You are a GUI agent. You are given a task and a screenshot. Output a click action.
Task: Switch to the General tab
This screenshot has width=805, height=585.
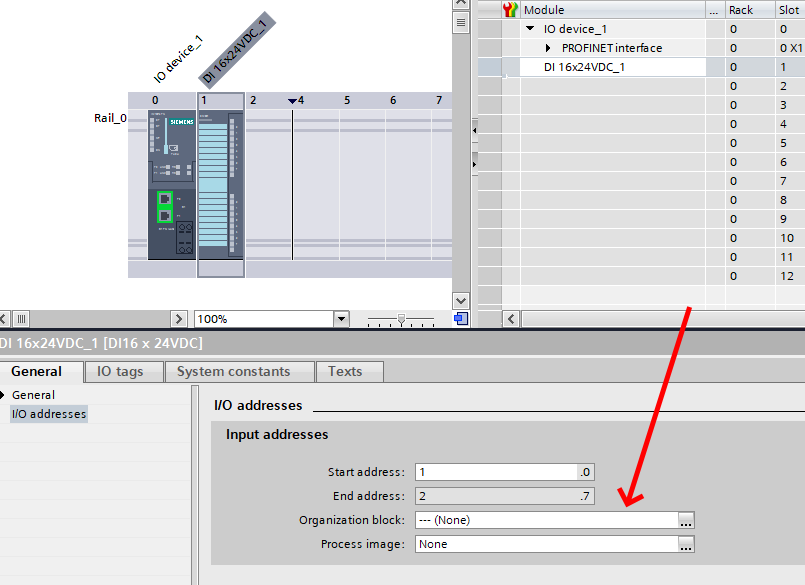(36, 371)
